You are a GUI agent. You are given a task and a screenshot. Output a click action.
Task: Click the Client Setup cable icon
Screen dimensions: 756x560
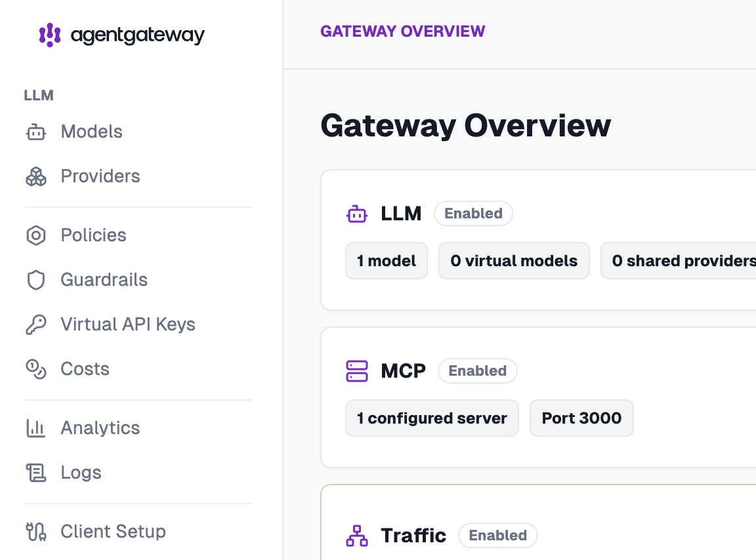(36, 532)
